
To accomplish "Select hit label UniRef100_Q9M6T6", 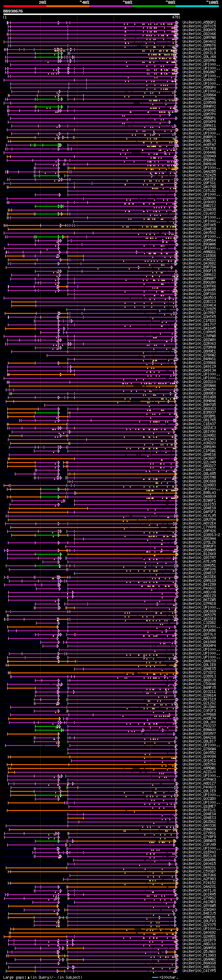I will (x=199, y=45).
